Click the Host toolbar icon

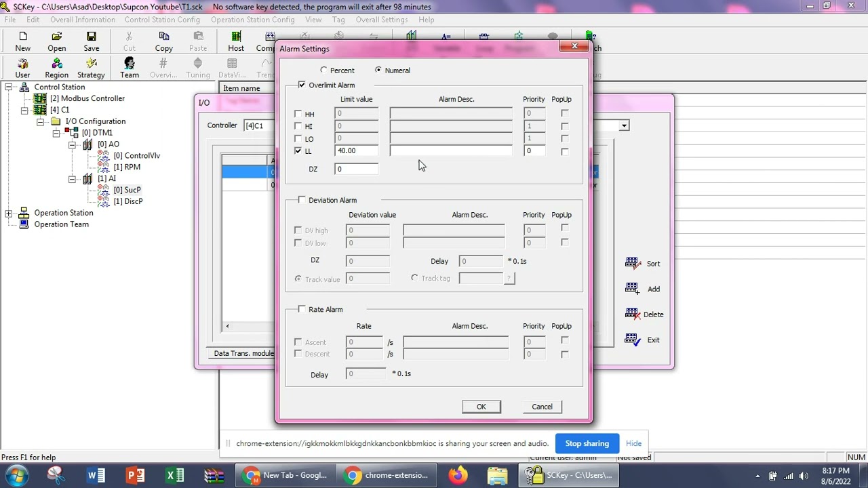coord(236,41)
